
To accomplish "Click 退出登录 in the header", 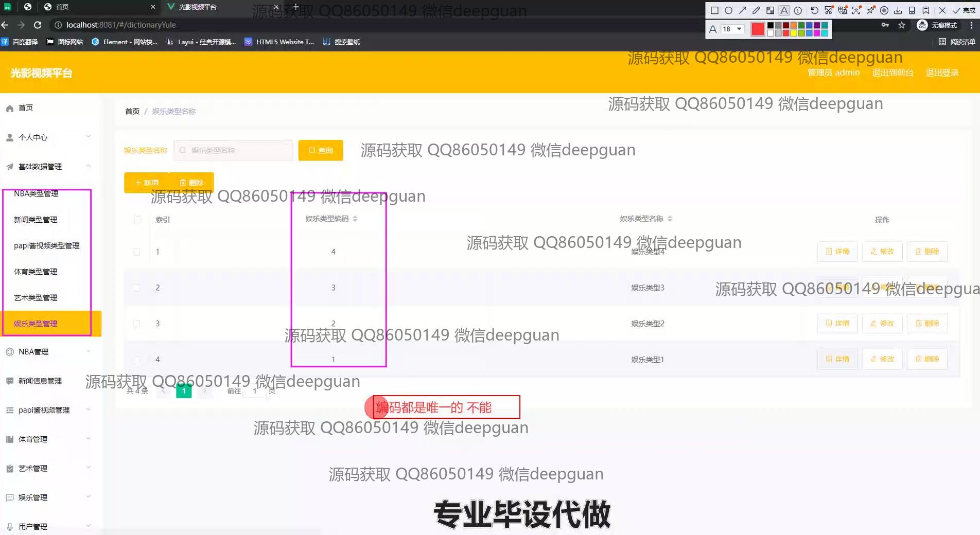I will point(942,73).
